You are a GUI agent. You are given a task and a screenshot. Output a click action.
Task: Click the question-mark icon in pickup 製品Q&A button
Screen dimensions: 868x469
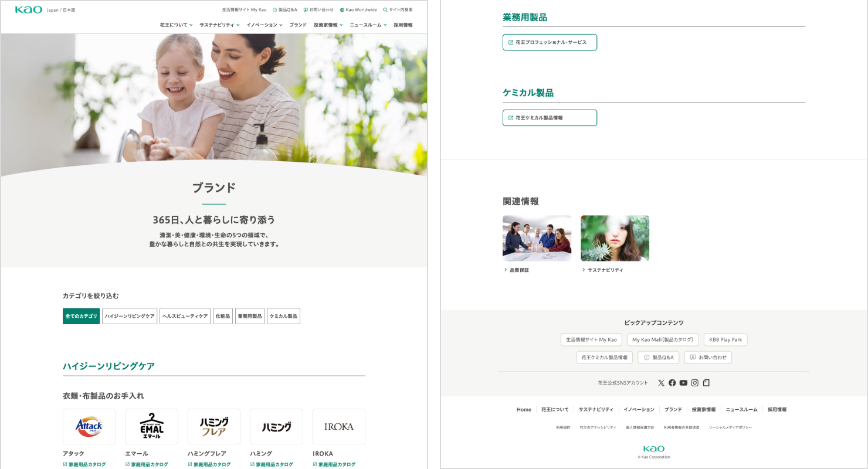[x=646, y=358]
